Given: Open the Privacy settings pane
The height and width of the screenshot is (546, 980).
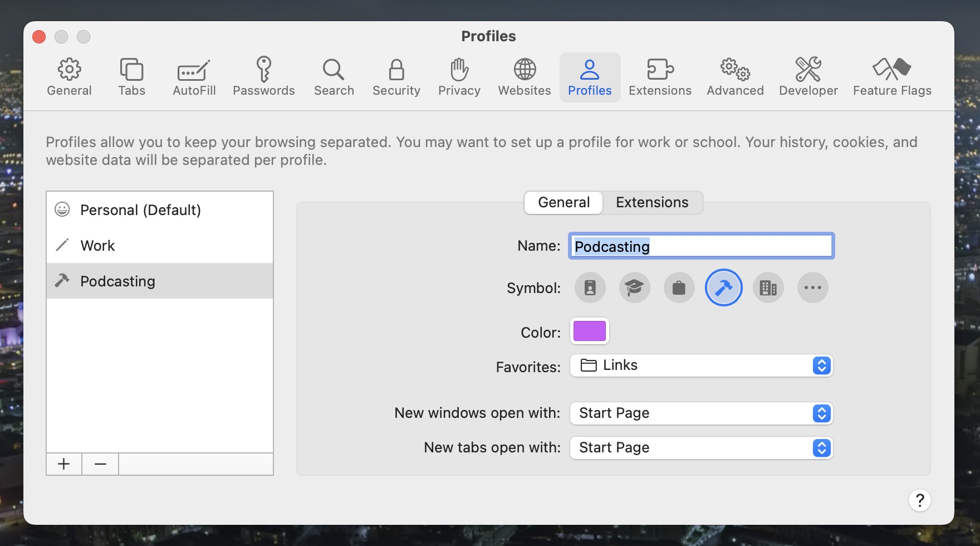Looking at the screenshot, I should (459, 77).
